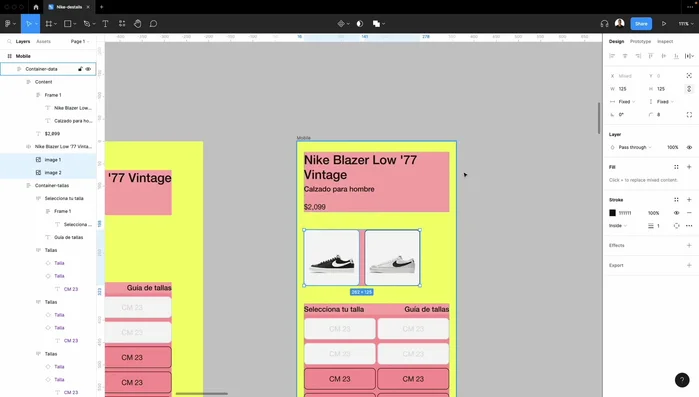Click the Boolean groups icon

[x=376, y=24]
